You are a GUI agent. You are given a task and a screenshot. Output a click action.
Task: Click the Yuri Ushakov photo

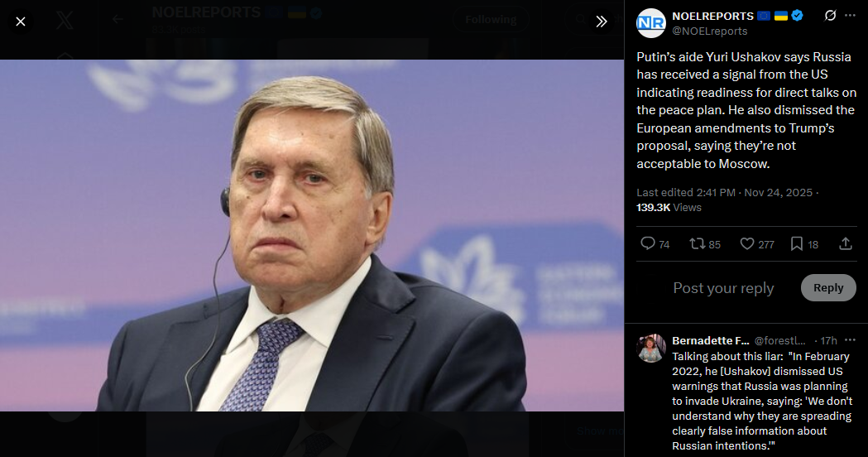312,235
